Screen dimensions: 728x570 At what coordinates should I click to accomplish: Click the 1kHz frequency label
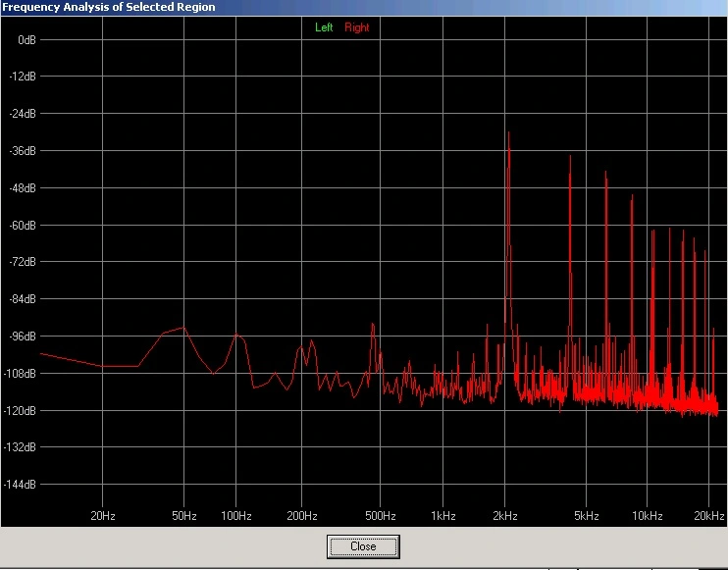442,516
